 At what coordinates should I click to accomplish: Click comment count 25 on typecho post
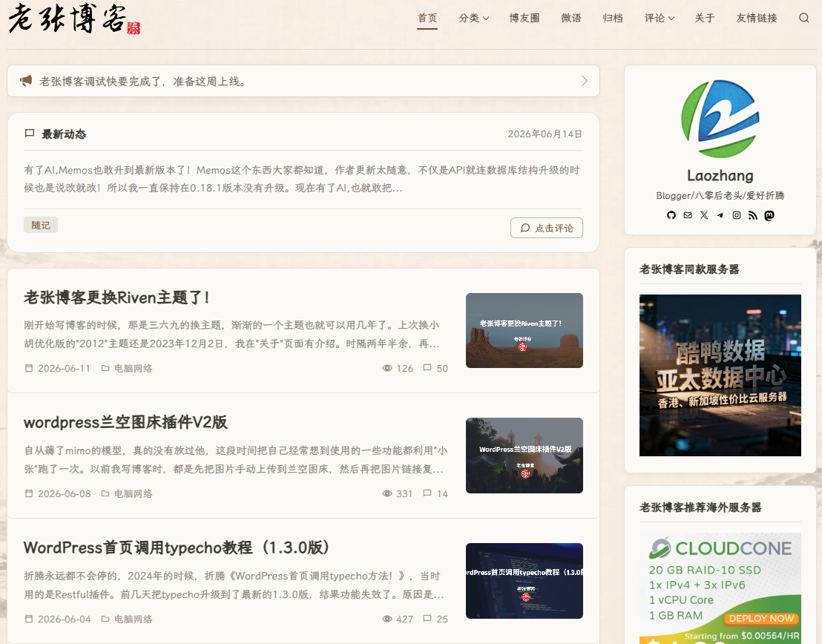(435, 619)
